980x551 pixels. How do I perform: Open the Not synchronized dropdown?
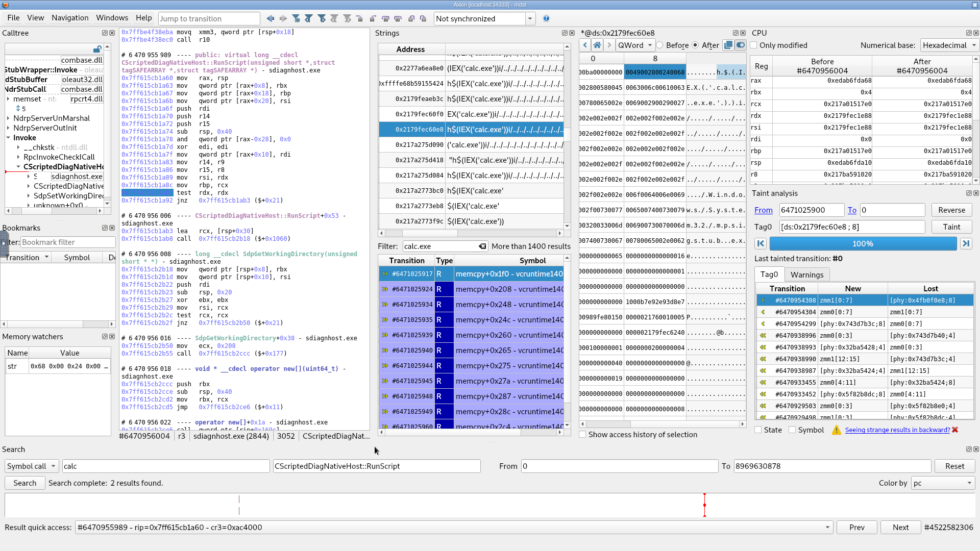[484, 19]
